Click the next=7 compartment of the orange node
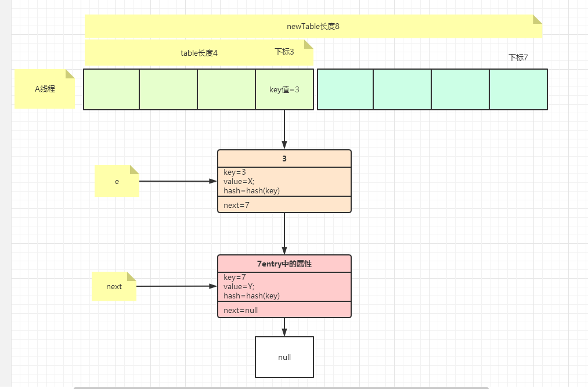 click(284, 205)
